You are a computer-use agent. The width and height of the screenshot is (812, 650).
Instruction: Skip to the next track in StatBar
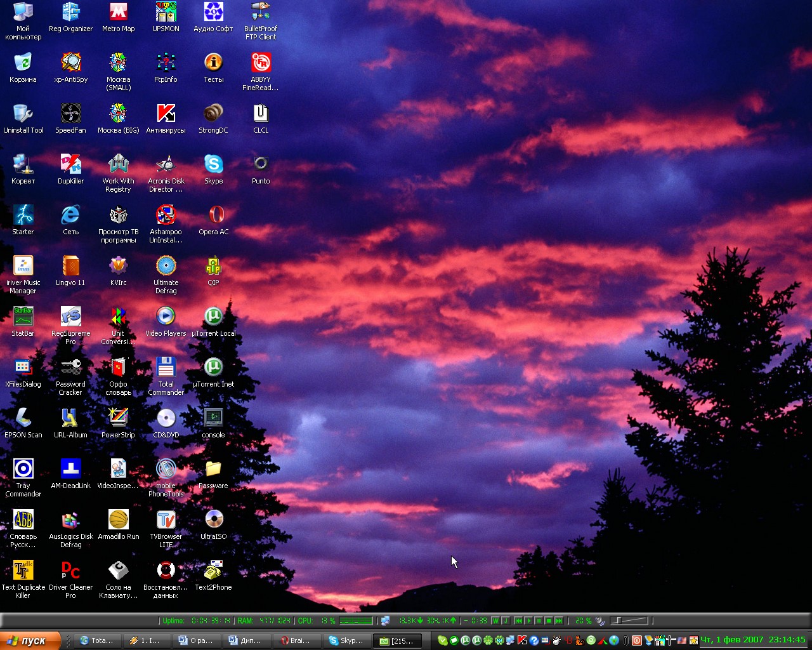pos(559,621)
